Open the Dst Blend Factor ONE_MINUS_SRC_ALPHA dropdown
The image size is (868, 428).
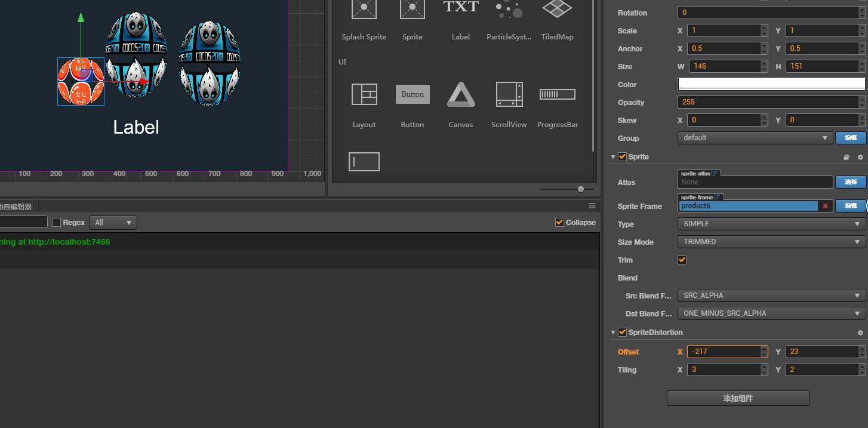point(771,313)
